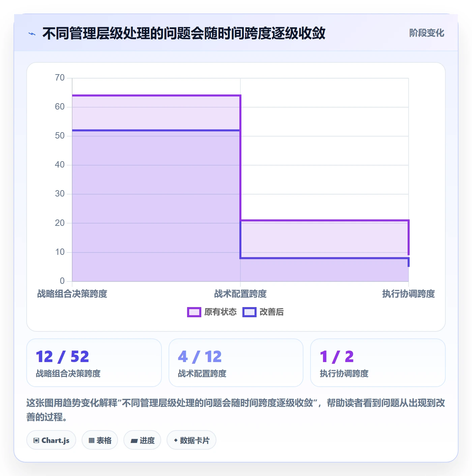Click the y-axis value 20
The width and height of the screenshot is (472, 476).
60,223
